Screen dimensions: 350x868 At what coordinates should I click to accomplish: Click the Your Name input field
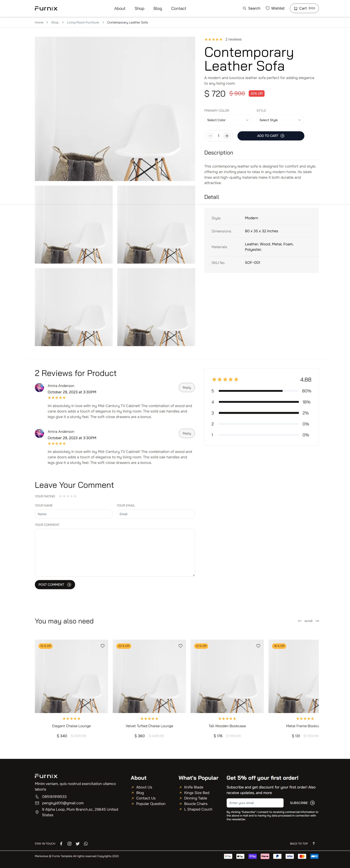coord(74,514)
